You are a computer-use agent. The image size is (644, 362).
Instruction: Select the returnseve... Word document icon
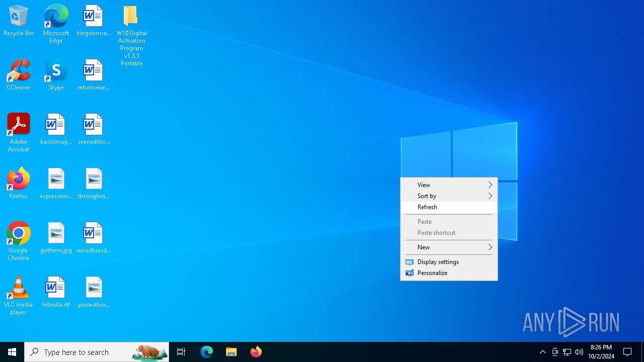tap(94, 75)
